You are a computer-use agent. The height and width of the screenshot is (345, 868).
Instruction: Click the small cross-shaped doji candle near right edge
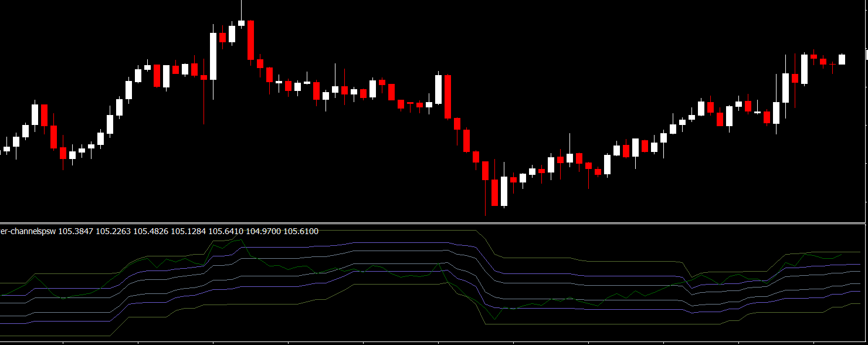[x=832, y=64]
